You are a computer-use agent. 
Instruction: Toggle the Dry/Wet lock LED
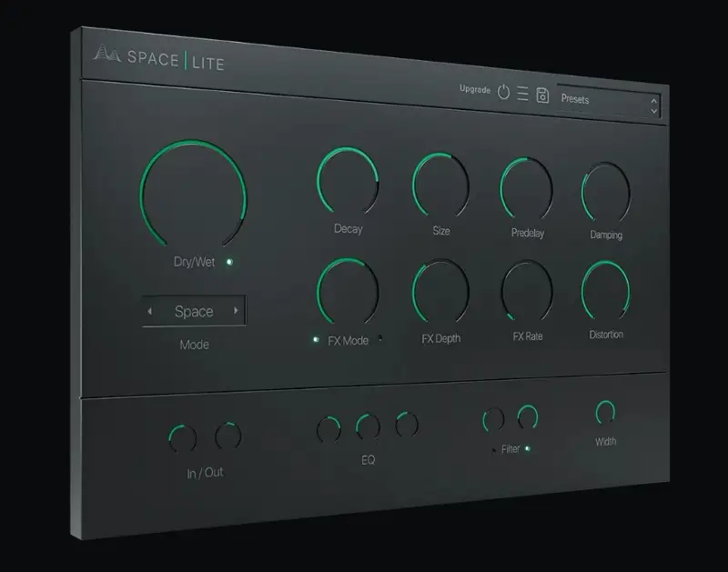tap(229, 262)
